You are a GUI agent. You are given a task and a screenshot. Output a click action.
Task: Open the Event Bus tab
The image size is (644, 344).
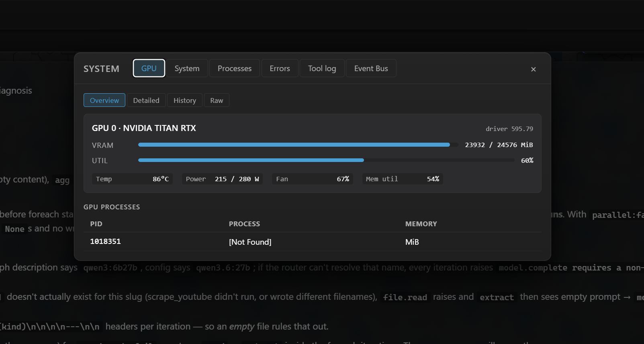click(371, 68)
